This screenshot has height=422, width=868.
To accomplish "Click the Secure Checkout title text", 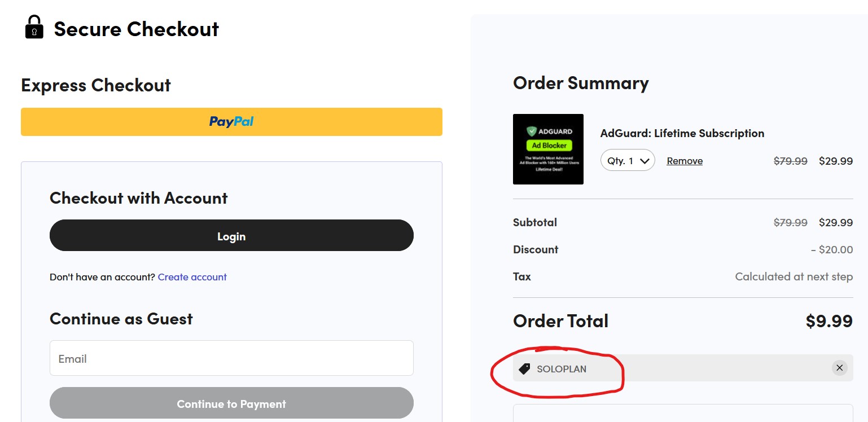I will (135, 29).
